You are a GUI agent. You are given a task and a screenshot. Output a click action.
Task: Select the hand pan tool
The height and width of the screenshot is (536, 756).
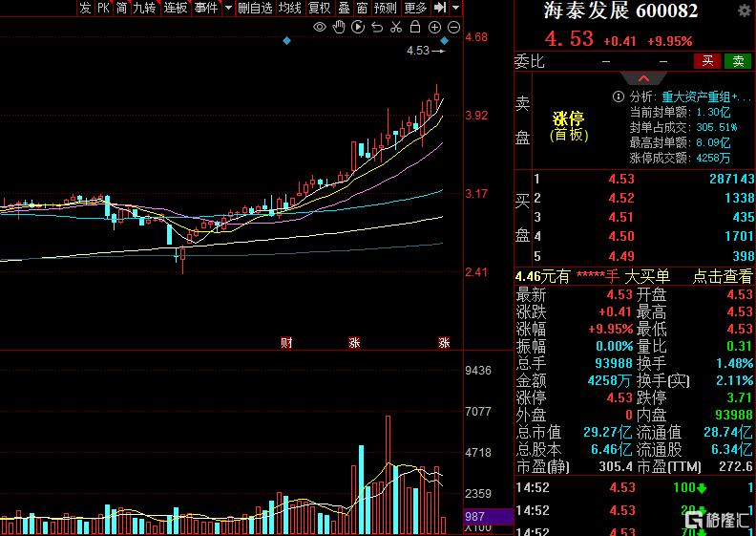339,27
